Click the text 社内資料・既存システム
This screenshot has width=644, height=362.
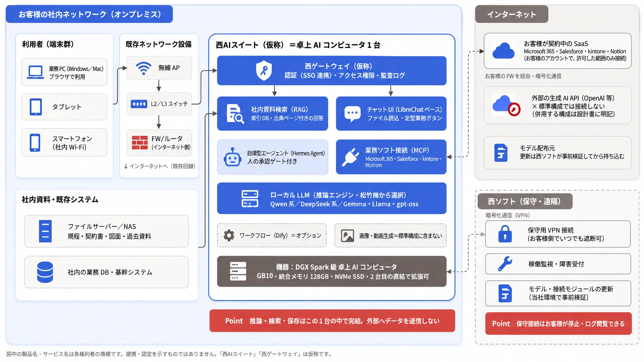[x=60, y=200]
